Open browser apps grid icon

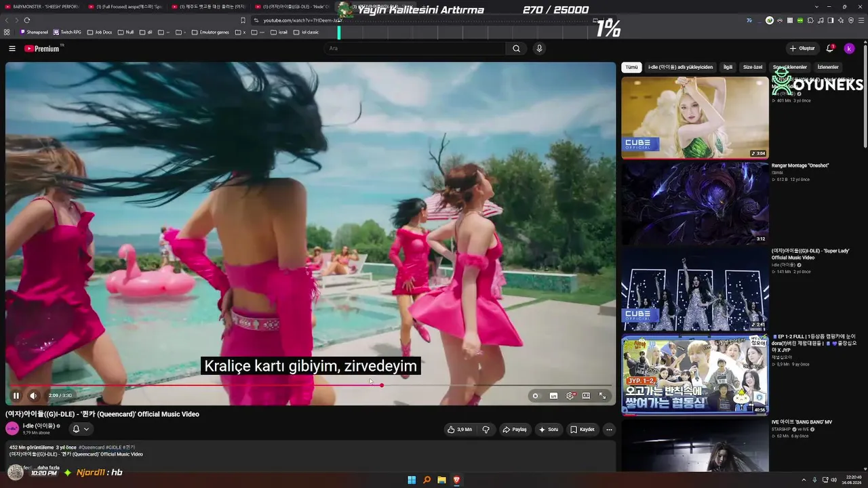pos(7,32)
